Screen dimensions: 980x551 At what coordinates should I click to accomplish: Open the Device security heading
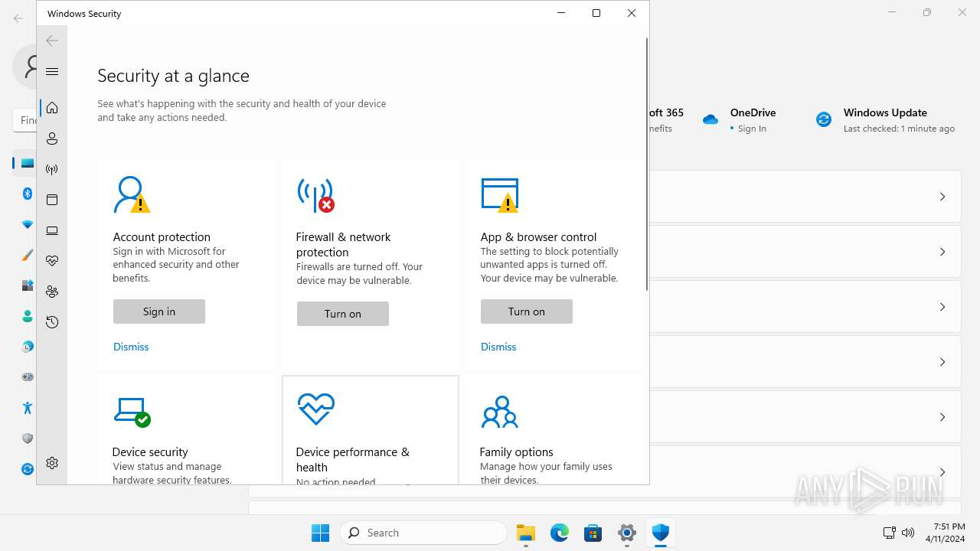point(150,452)
